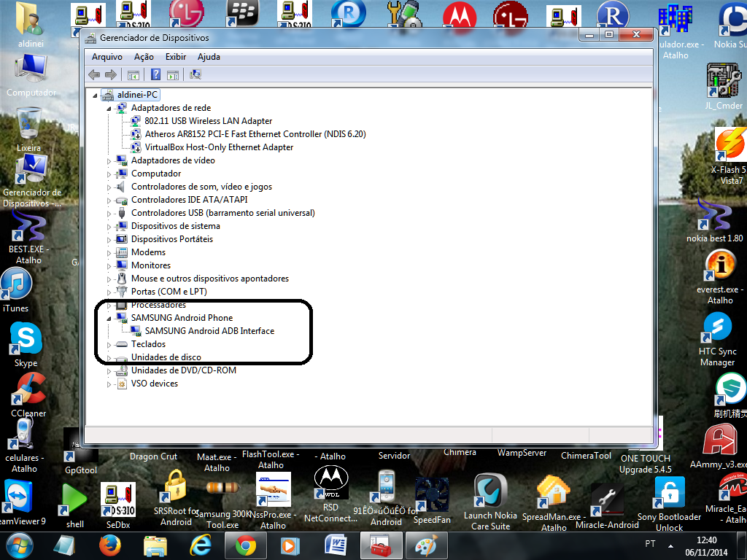Open the Arquivo menu

point(107,57)
